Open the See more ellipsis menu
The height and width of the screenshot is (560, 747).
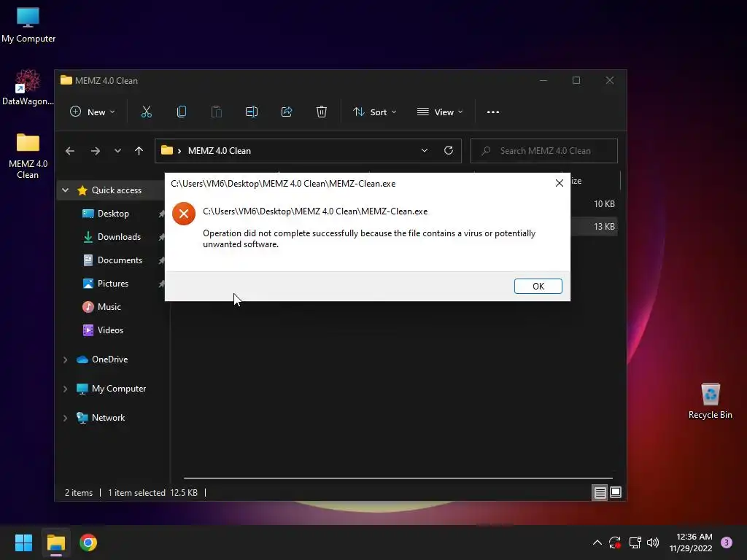click(x=493, y=112)
